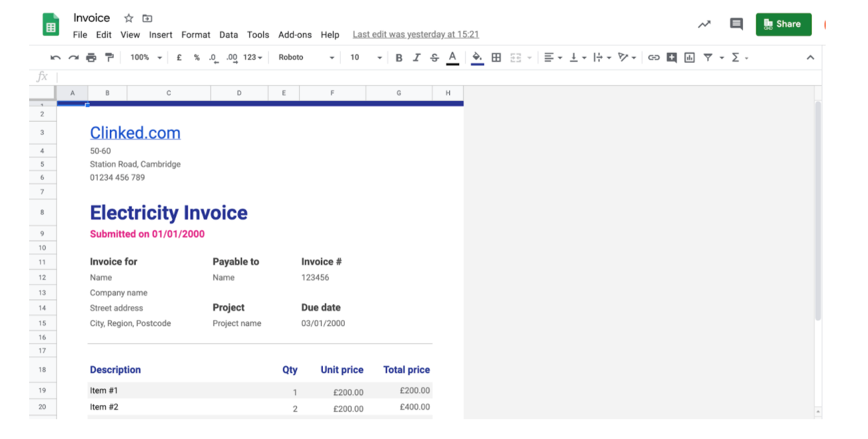Open the zoom 100% dropdown
The image size is (868, 439).
[146, 58]
